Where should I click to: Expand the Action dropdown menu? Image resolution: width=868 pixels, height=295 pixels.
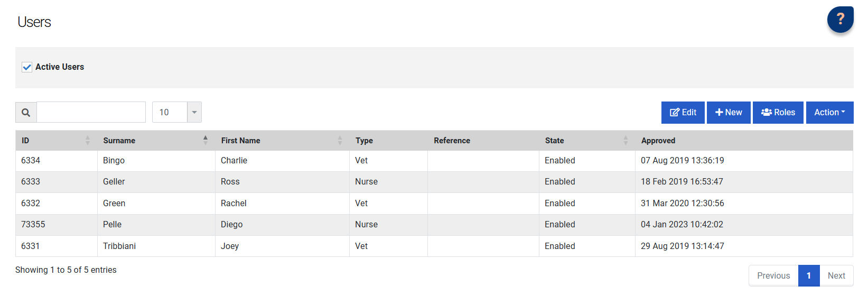click(x=829, y=113)
